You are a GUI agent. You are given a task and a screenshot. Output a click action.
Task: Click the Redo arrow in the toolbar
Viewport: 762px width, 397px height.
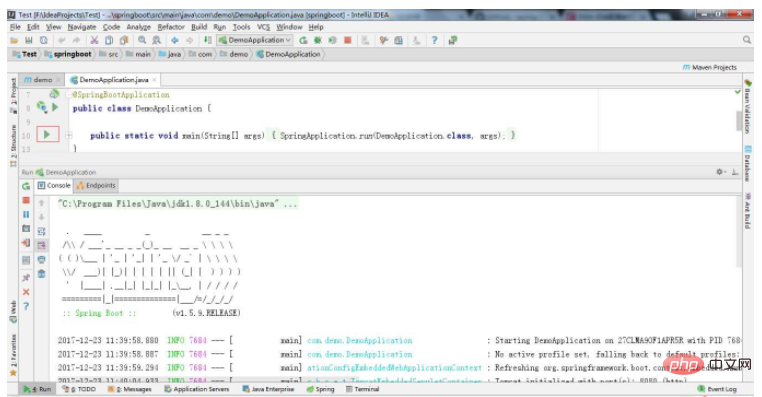[76, 40]
